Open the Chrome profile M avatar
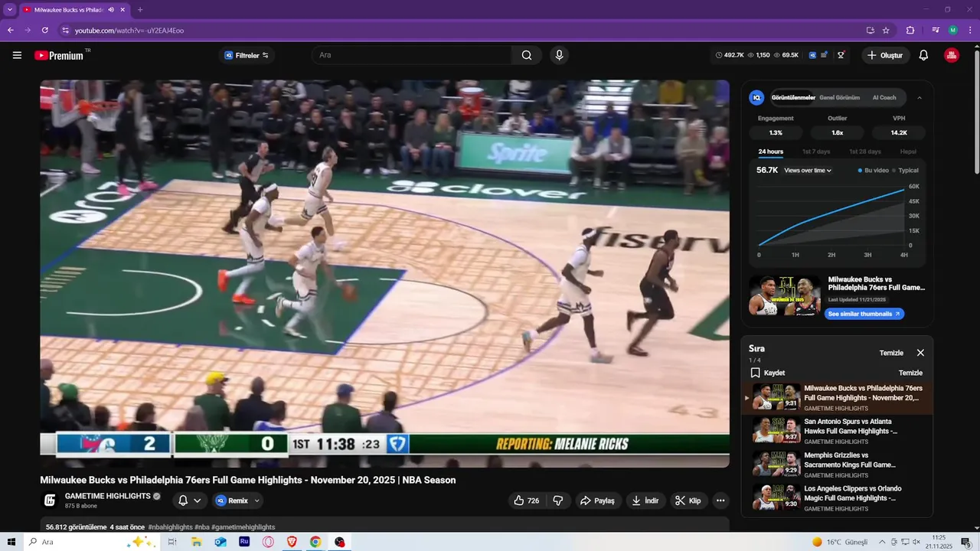Screen dimensions: 980x551 [x=952, y=31]
